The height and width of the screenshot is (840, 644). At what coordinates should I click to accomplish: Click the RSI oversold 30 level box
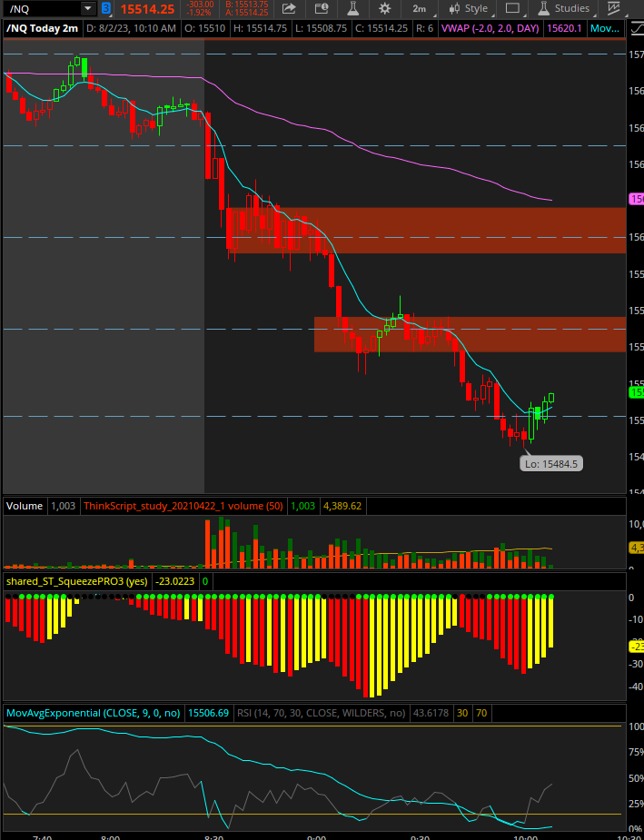click(x=461, y=713)
